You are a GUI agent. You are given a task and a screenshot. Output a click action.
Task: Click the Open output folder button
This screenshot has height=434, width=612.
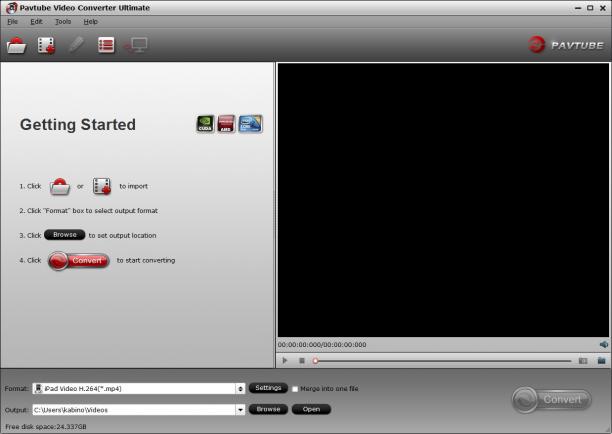click(311, 409)
